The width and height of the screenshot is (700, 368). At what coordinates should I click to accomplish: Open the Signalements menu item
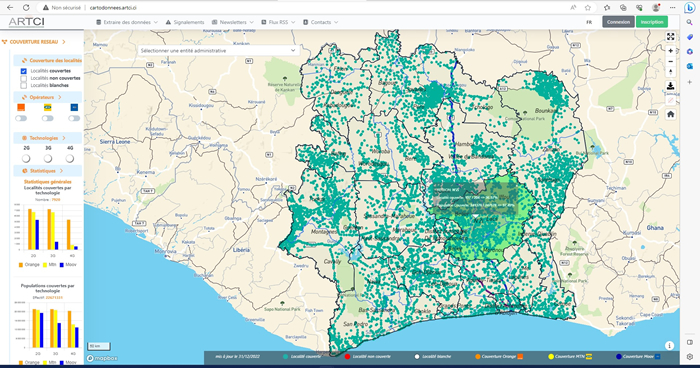pos(185,22)
